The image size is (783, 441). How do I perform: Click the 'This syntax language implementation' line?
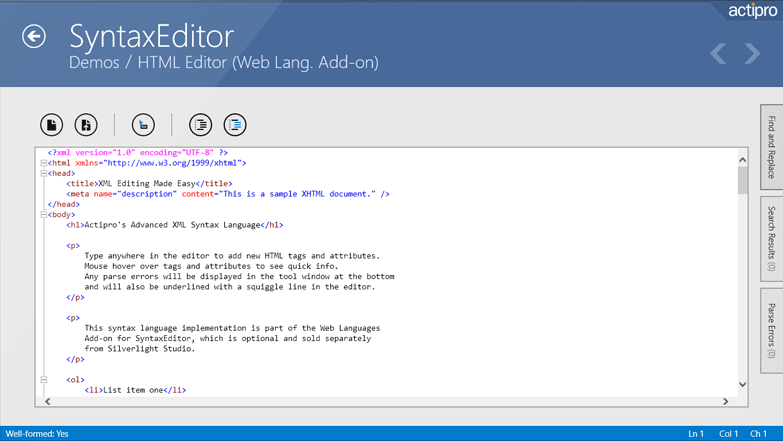click(x=232, y=328)
